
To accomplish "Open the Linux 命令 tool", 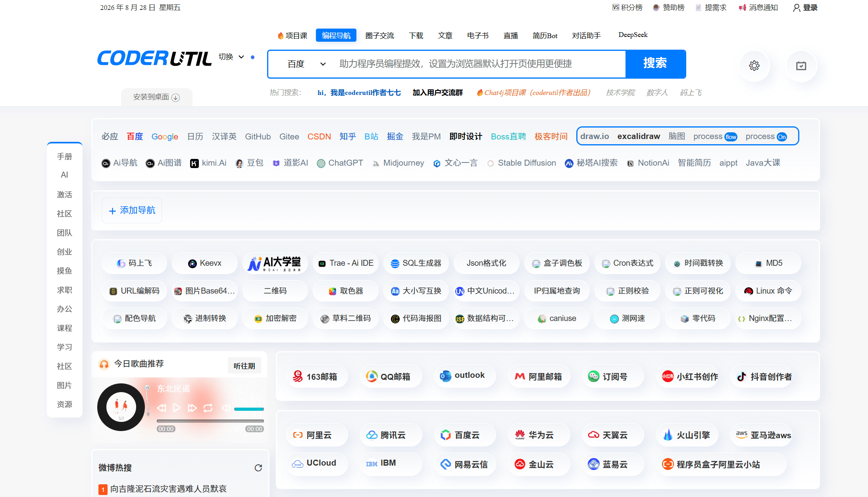I will (768, 291).
